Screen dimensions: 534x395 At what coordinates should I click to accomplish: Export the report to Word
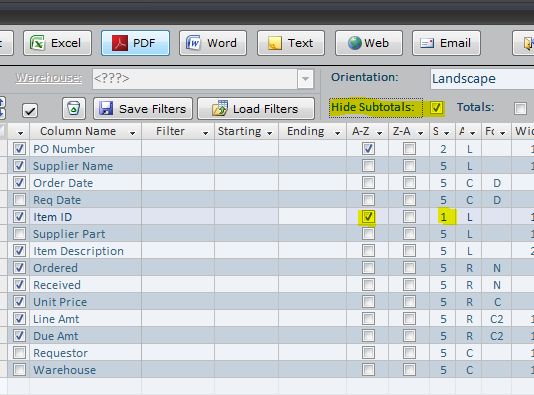[x=213, y=43]
